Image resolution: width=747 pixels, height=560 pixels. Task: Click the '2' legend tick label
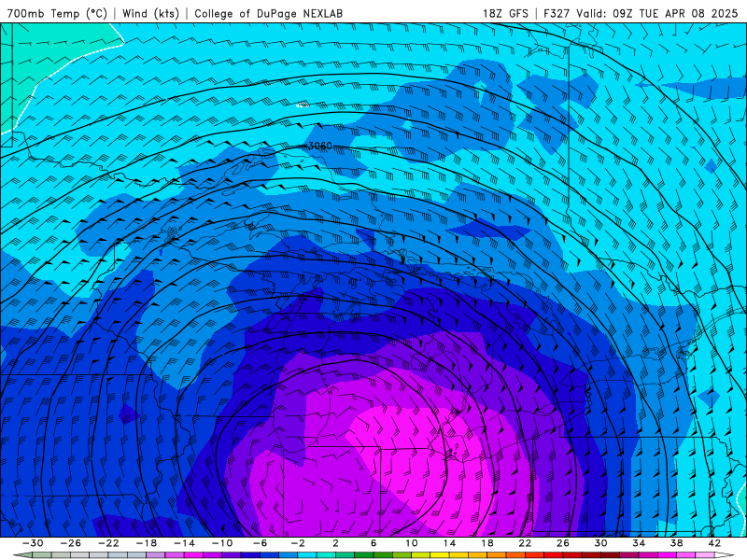click(335, 543)
